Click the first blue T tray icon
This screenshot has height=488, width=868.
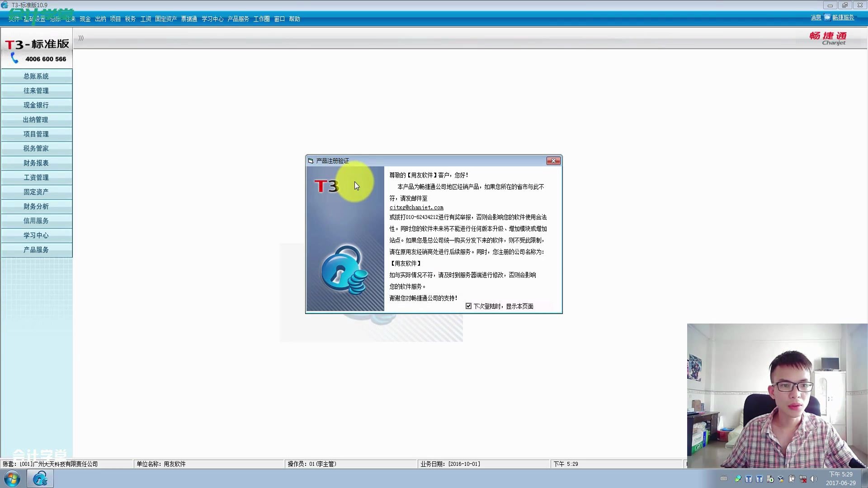click(x=749, y=479)
